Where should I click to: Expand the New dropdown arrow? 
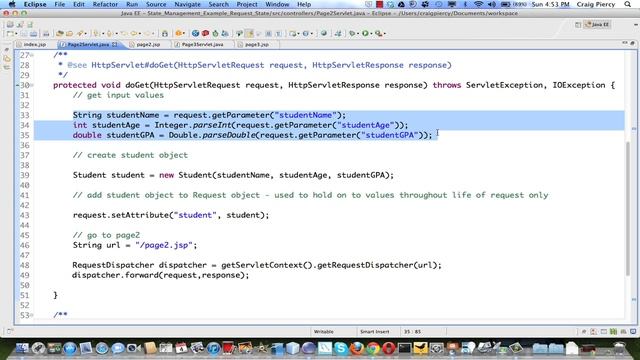click(x=16, y=33)
